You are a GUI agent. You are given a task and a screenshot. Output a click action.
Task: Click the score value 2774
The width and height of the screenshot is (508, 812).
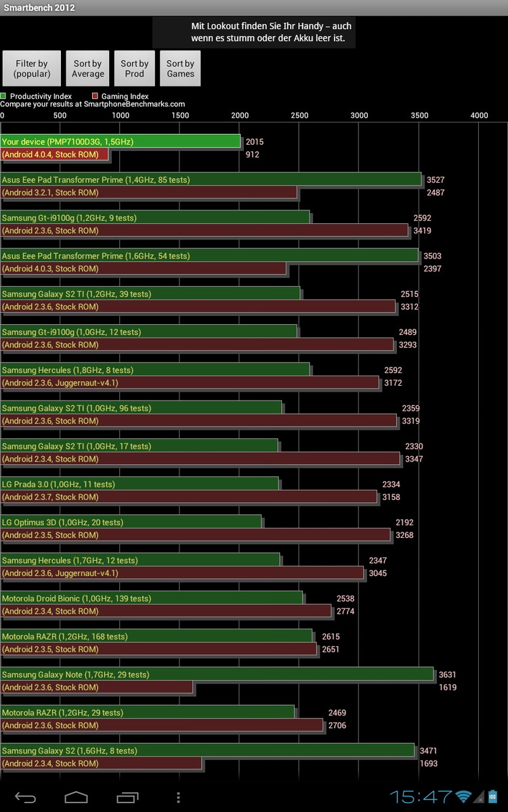345,611
